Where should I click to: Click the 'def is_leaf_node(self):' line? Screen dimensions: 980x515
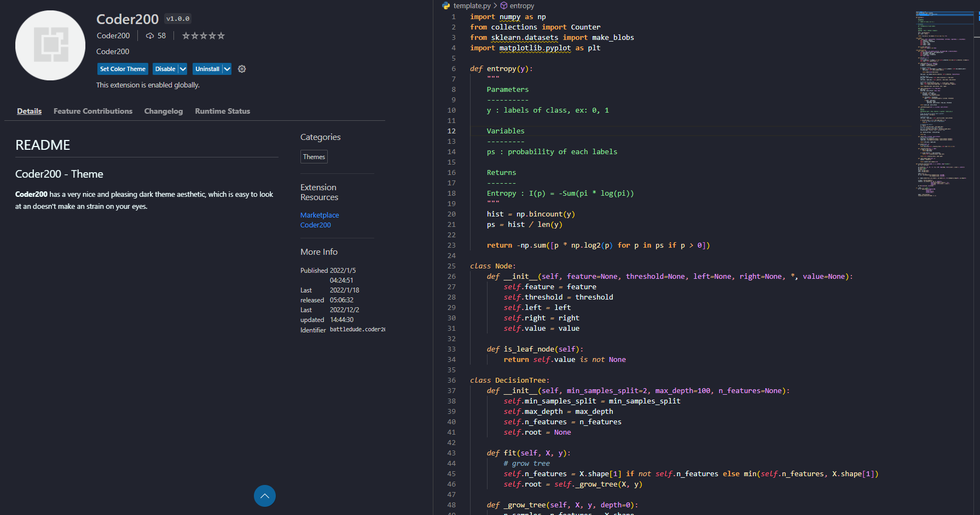[x=535, y=349]
